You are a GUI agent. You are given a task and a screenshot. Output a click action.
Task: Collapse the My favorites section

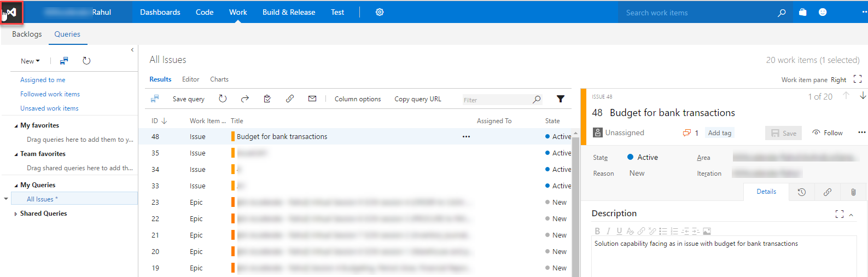point(16,126)
